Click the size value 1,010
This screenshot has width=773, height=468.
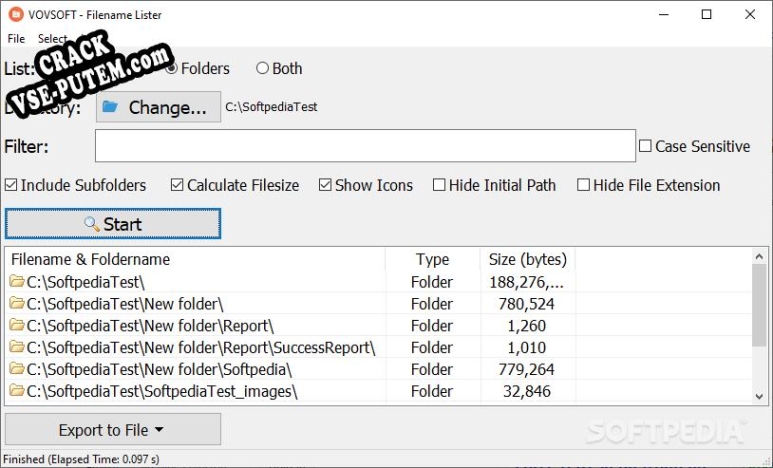coord(527,347)
